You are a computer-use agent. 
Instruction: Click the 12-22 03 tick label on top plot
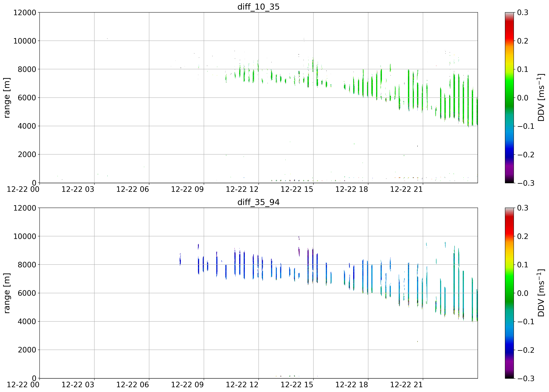pos(78,189)
